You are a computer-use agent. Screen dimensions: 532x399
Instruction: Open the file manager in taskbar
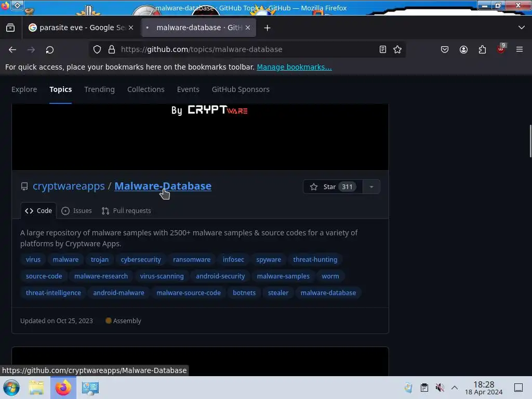(36, 388)
